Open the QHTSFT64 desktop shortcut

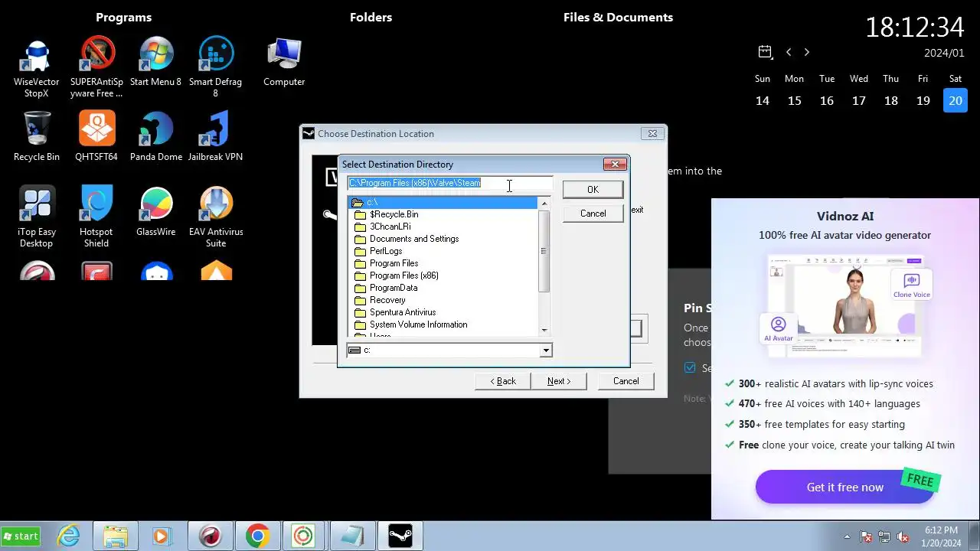pos(96,136)
